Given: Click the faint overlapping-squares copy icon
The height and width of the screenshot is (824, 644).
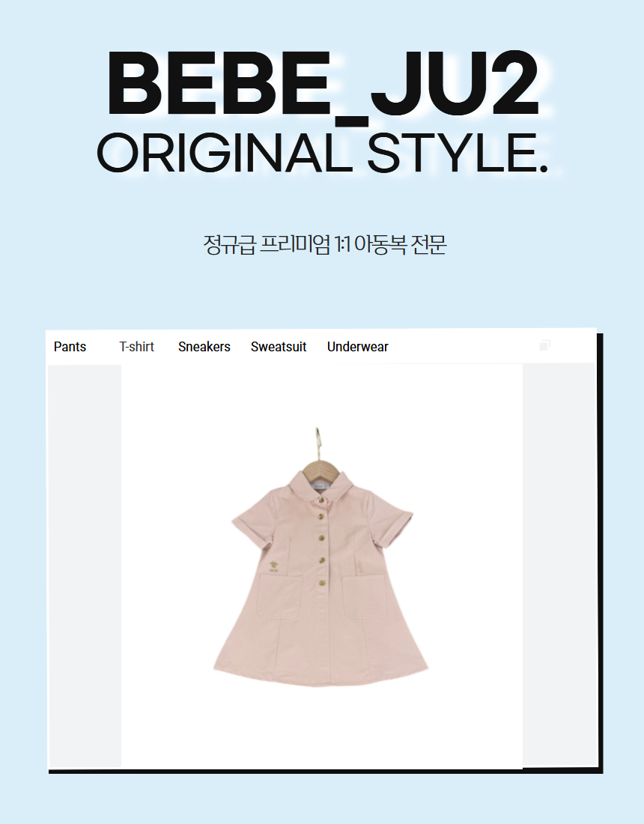Looking at the screenshot, I should pos(544,345).
